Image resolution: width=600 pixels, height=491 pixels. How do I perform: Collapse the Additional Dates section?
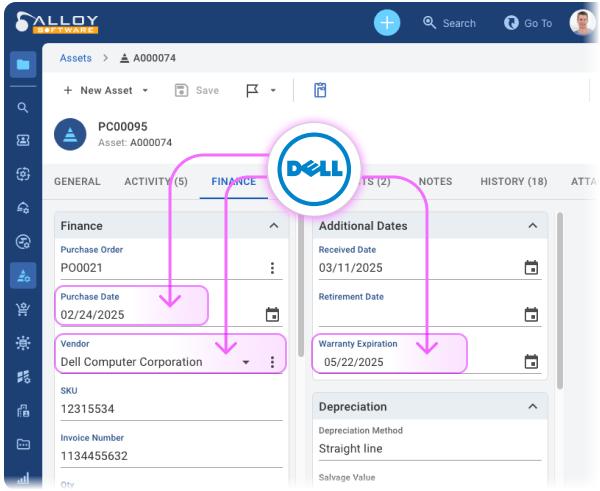[533, 226]
